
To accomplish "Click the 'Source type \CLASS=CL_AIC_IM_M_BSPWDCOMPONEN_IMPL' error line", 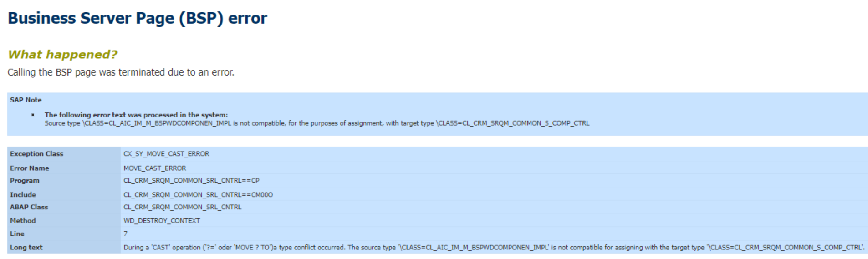I will pyautogui.click(x=317, y=123).
